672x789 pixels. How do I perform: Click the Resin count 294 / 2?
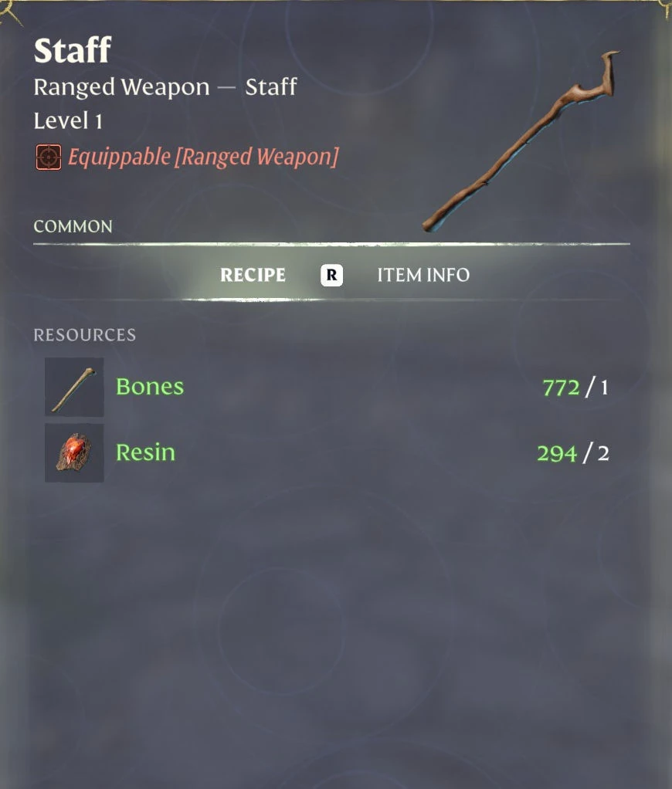pyautogui.click(x=573, y=453)
